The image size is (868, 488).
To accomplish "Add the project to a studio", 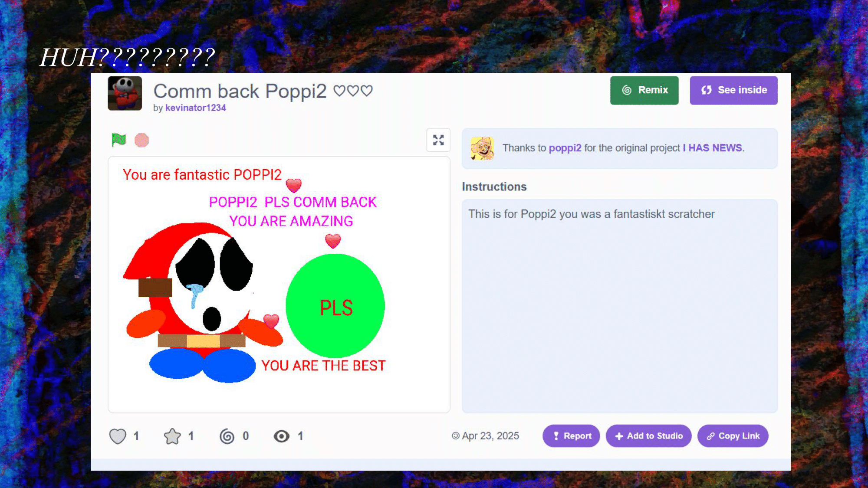I will tap(648, 436).
